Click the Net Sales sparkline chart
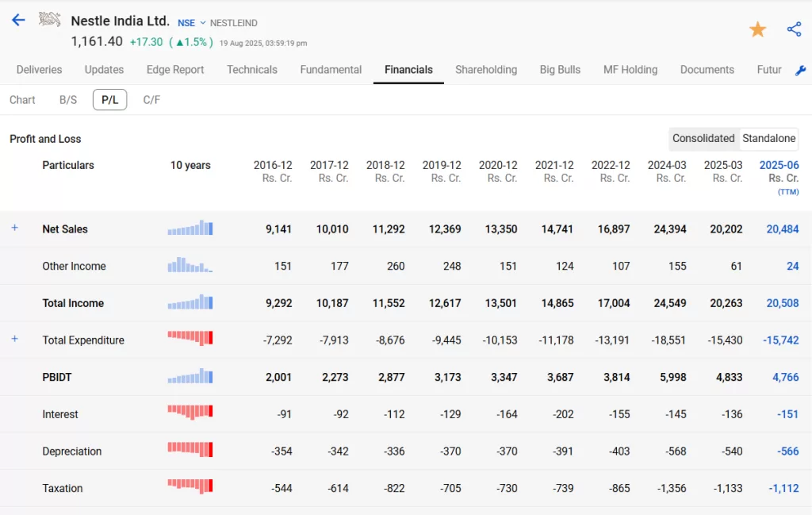This screenshot has height=515, width=812. (190, 228)
